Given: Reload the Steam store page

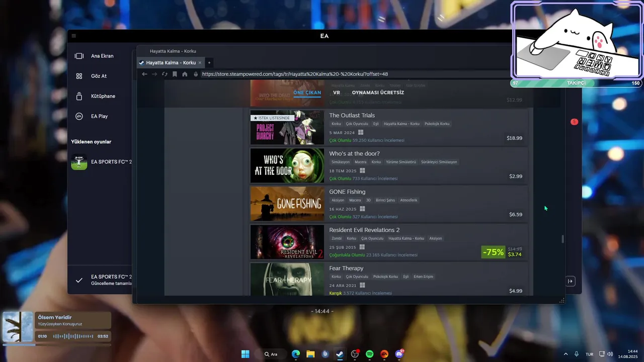Looking at the screenshot, I should click(x=165, y=74).
